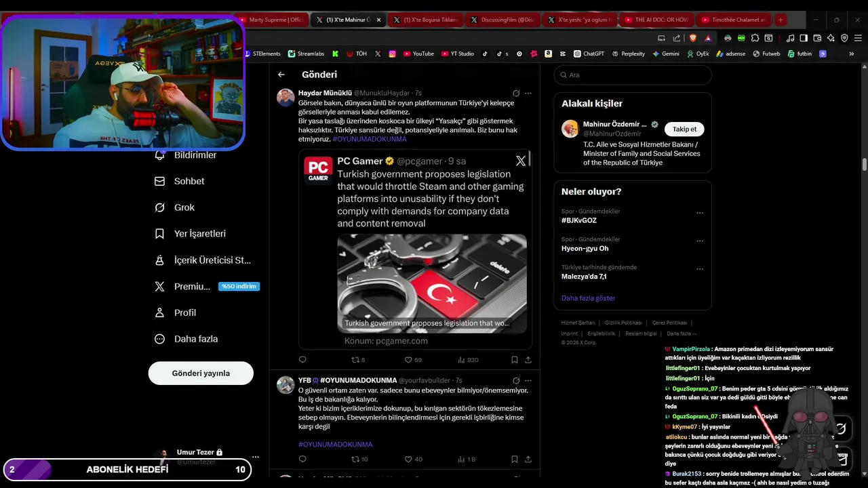This screenshot has width=868, height=488.
Task: Close the X'te Mahinur tab
Action: 379,20
